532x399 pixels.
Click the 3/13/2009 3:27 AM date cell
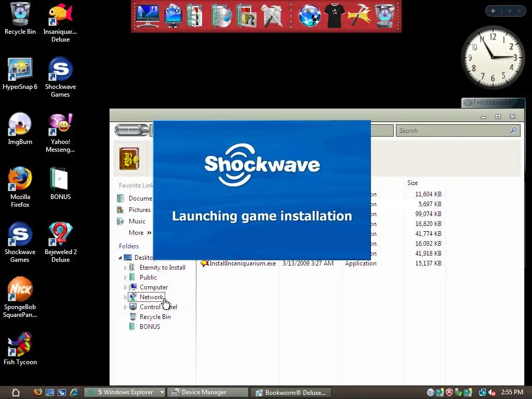pos(308,263)
